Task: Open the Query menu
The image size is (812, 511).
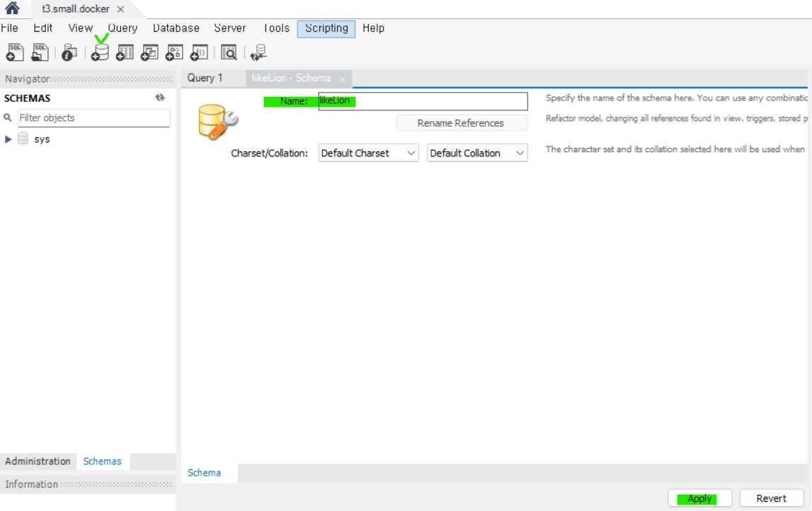Action: point(122,28)
